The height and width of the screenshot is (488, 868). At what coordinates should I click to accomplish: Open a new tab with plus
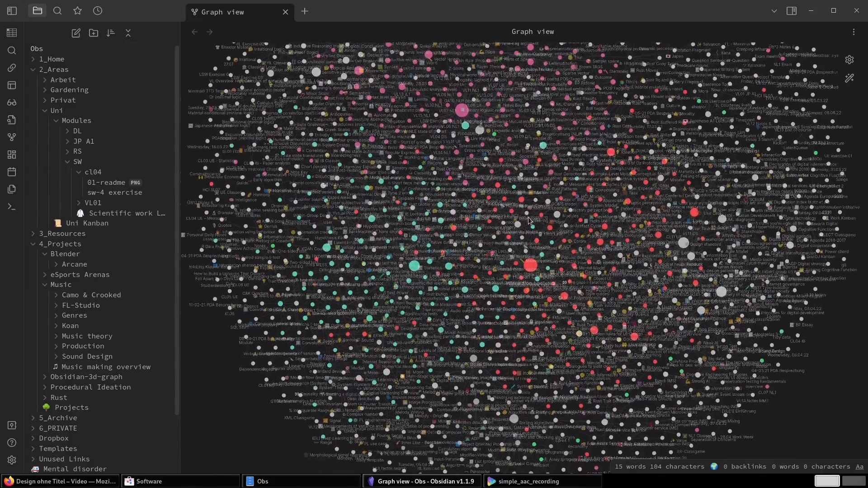[x=305, y=11]
